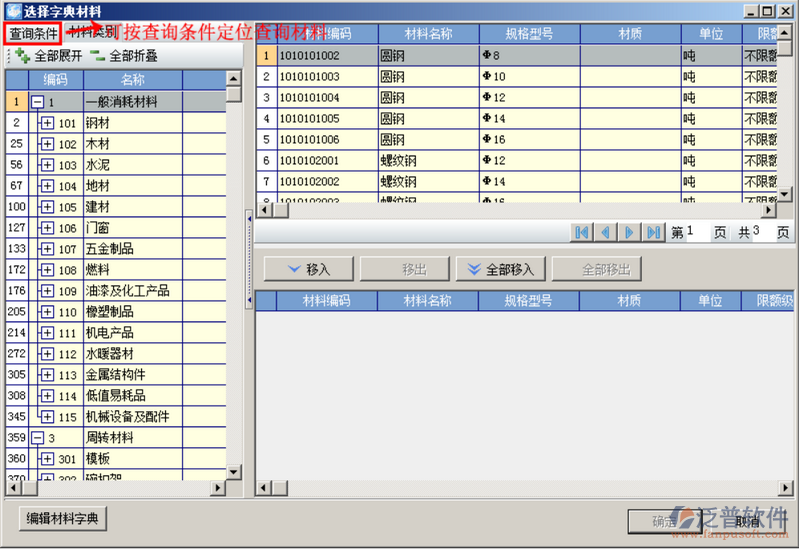Open the 编辑材料字典 editor
Image resolution: width=799 pixels, height=550 pixels.
click(63, 518)
